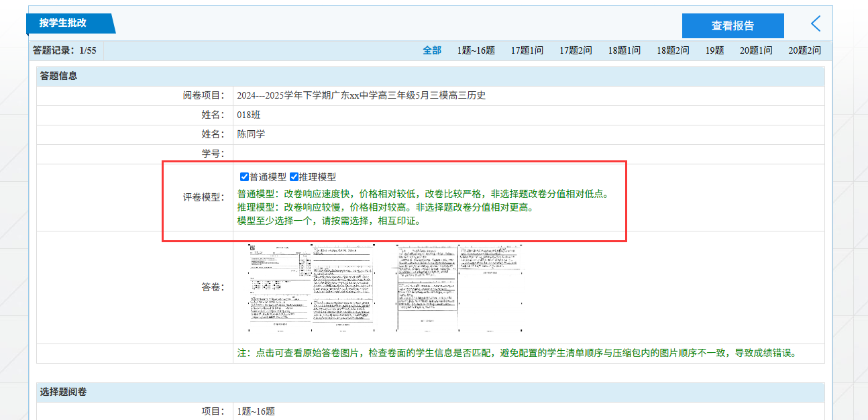This screenshot has width=868, height=420.
Task: Select the 19题 tab
Action: coord(714,50)
